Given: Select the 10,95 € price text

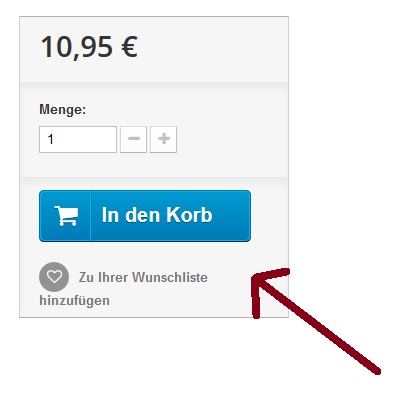Looking at the screenshot, I should 89,47.
